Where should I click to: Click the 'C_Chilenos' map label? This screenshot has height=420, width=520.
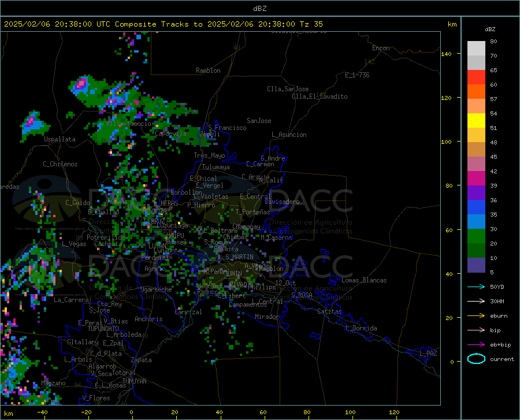(x=60, y=164)
